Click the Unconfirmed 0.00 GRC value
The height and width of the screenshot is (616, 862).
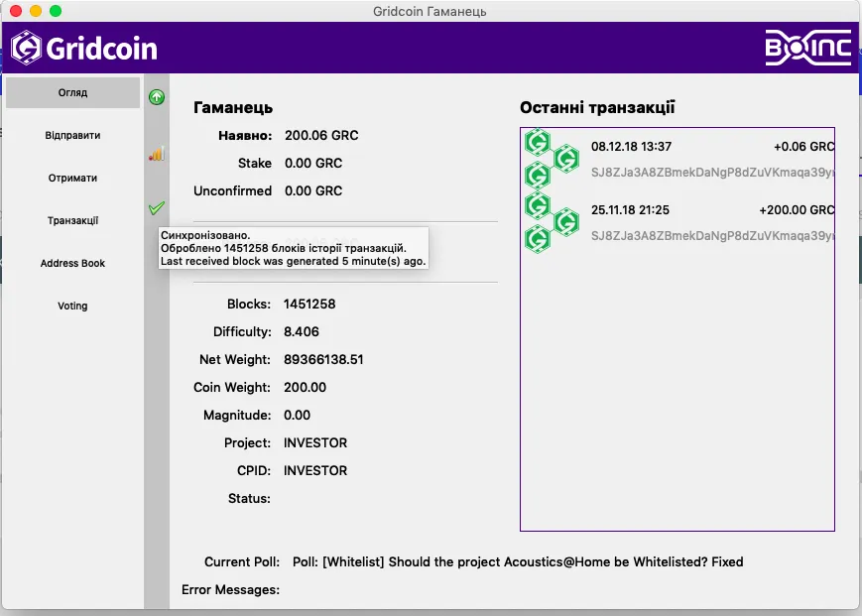point(313,190)
